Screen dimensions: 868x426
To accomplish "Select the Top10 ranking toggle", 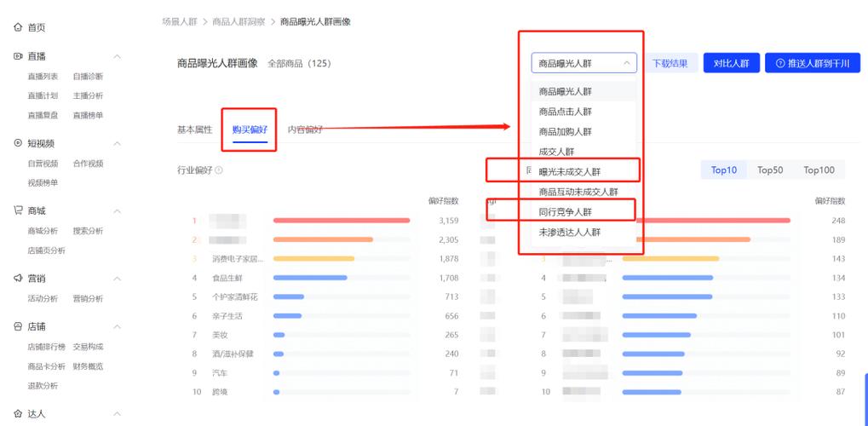I will point(724,170).
